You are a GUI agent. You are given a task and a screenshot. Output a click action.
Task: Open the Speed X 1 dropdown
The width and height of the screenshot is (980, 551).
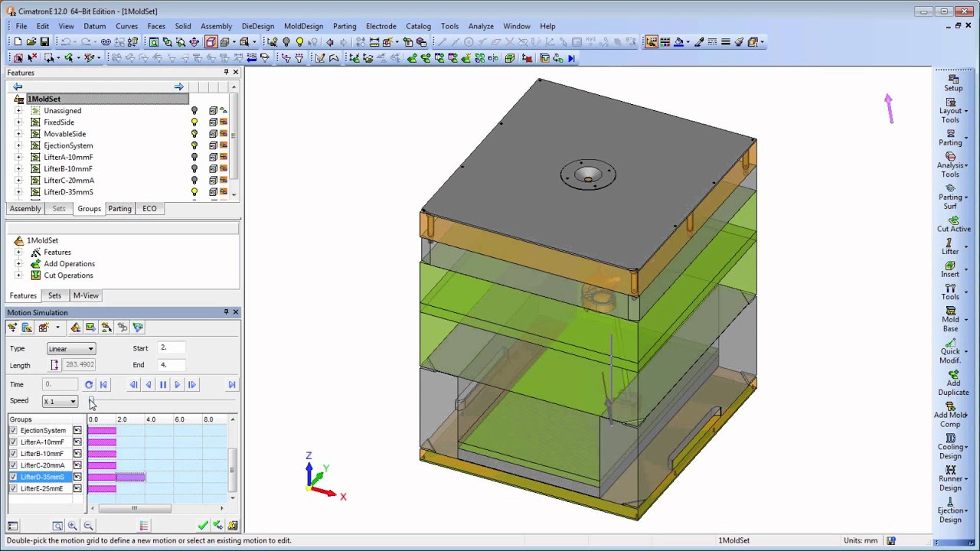click(x=60, y=402)
